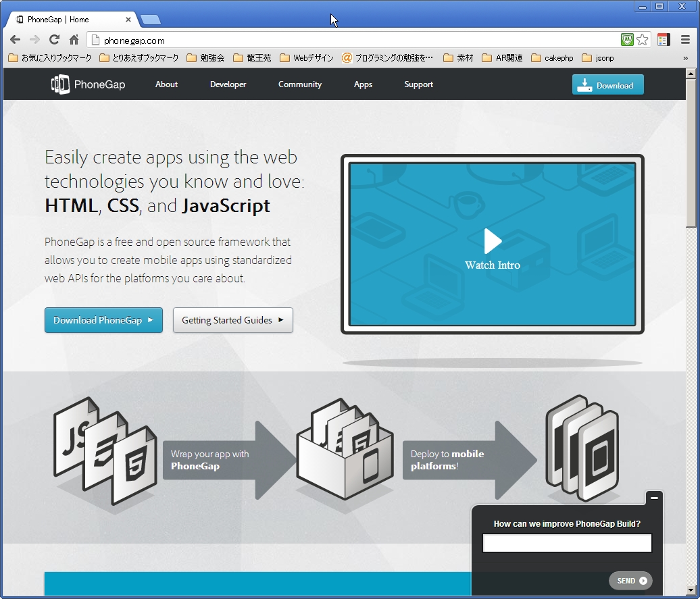Click the scrollbar down arrow
Image resolution: width=700 pixels, height=599 pixels.
pyautogui.click(x=691, y=590)
